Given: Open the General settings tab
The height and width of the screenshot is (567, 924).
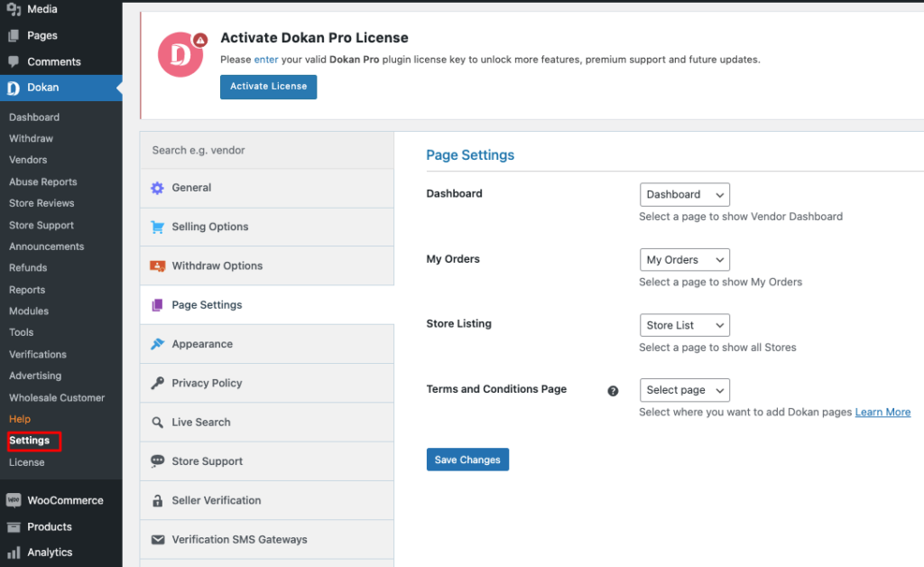Looking at the screenshot, I should point(267,188).
